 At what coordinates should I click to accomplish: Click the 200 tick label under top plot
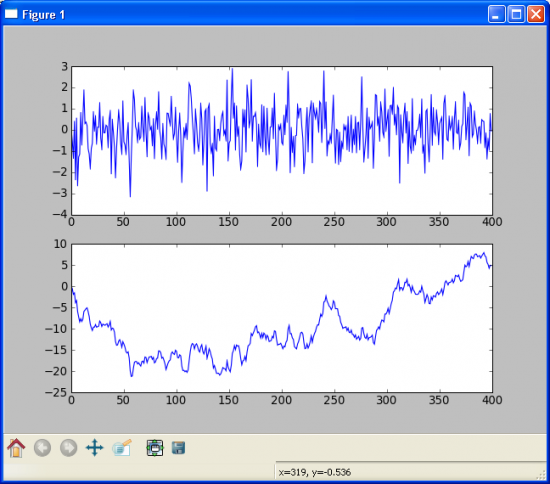tap(281, 222)
